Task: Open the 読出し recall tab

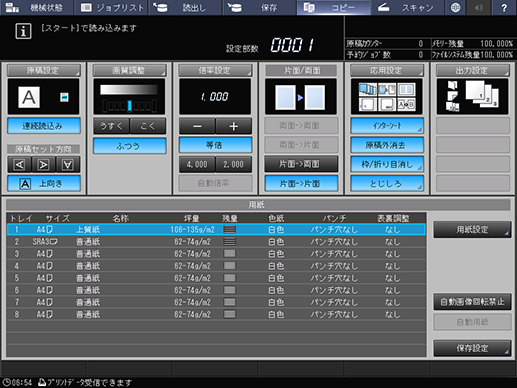Action: 185,7
